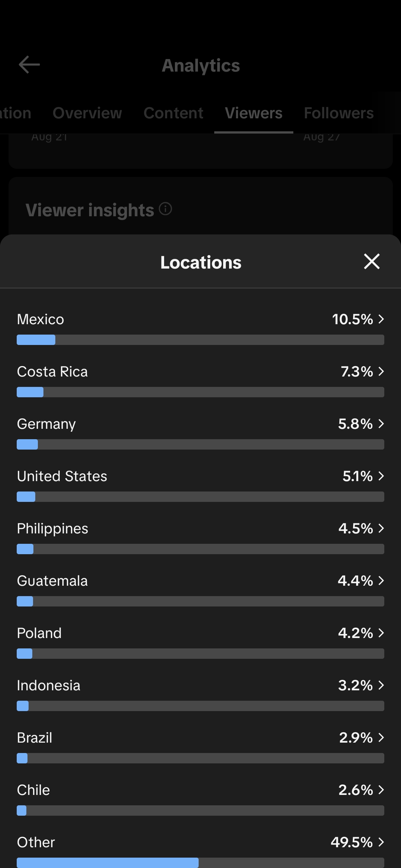Viewport: 401px width, 868px height.
Task: Tap the Chile 2.6% percentage
Action: 355,790
